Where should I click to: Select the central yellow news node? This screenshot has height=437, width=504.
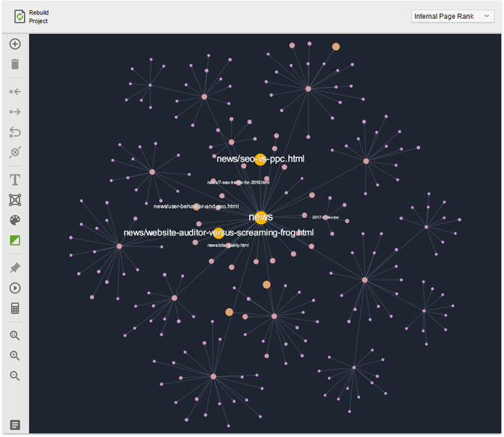click(x=261, y=217)
